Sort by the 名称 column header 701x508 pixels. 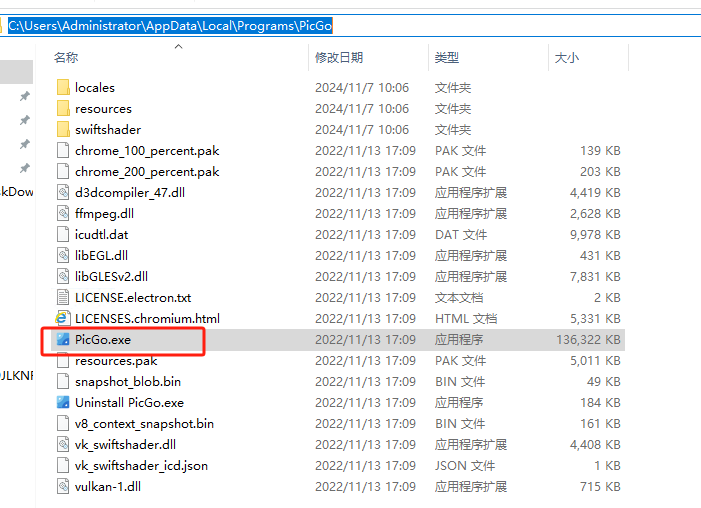tap(66, 58)
